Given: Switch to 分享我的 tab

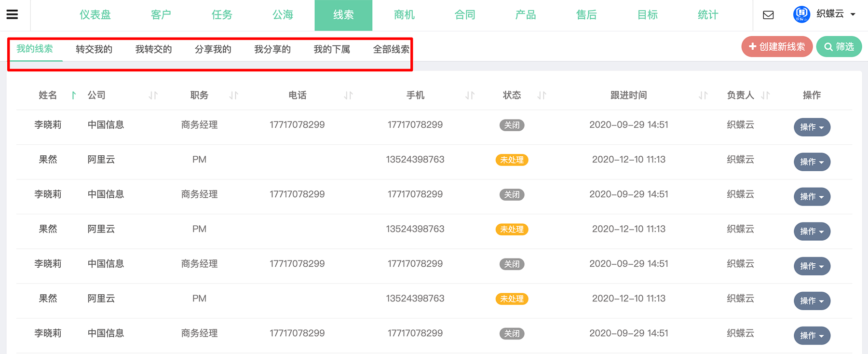Looking at the screenshot, I should tap(213, 49).
